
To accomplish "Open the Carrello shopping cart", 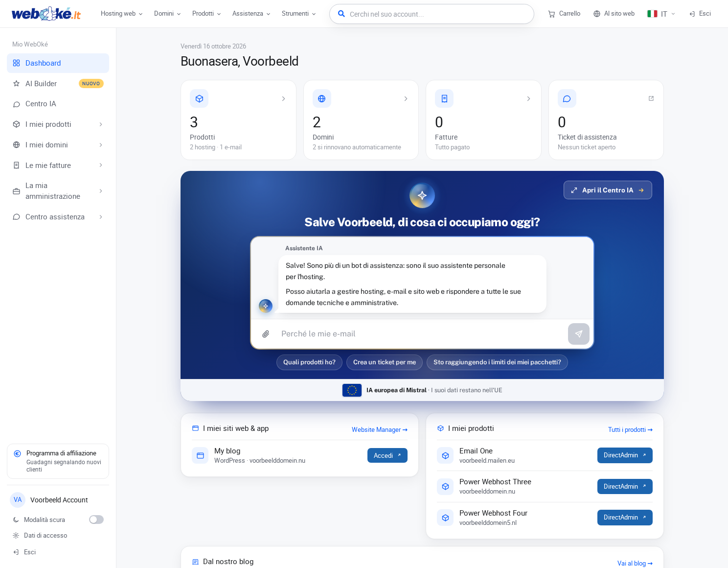I will [564, 14].
